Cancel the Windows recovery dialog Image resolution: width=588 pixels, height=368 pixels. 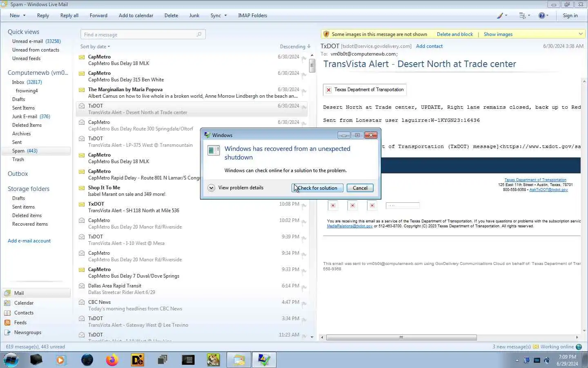point(360,188)
